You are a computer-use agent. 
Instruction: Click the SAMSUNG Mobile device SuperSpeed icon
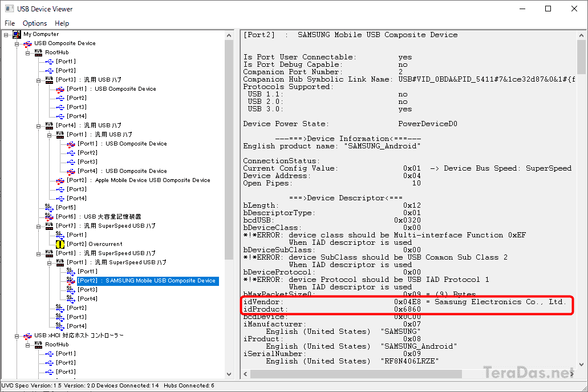tap(71, 281)
